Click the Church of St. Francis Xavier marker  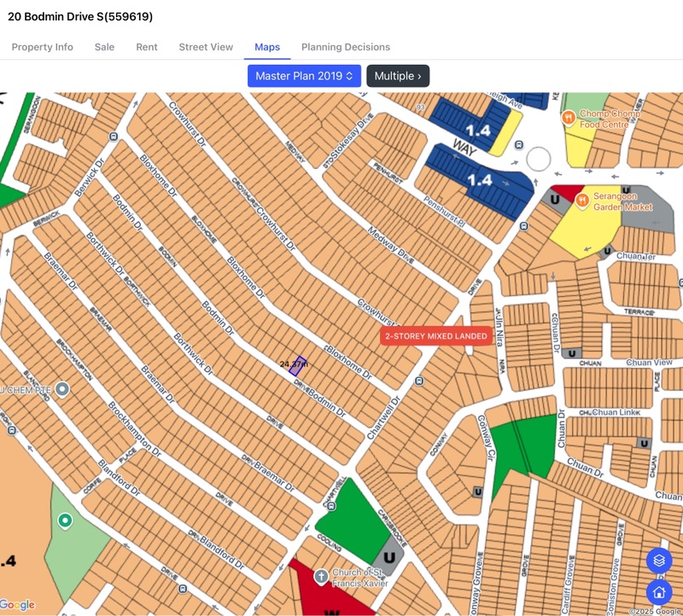tap(322, 577)
